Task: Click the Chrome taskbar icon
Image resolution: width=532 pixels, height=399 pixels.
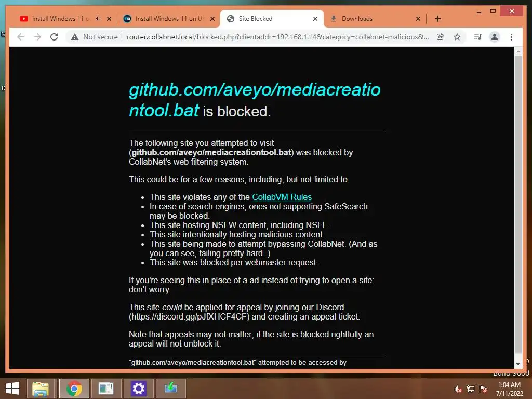Action: [74, 389]
